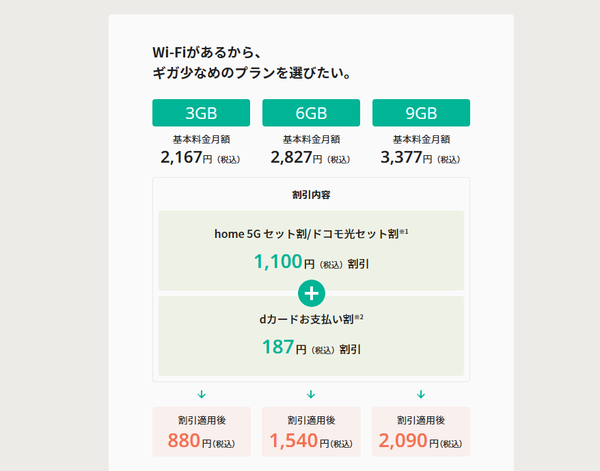The width and height of the screenshot is (600, 471).
Task: Open the home 5G セット割/ドコモ光セット割 discount
Action: 306,234
